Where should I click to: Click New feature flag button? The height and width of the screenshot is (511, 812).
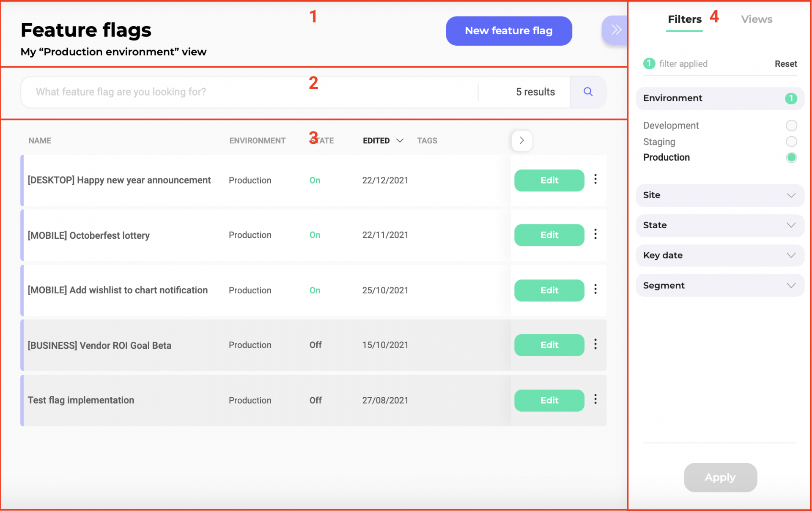[509, 30]
